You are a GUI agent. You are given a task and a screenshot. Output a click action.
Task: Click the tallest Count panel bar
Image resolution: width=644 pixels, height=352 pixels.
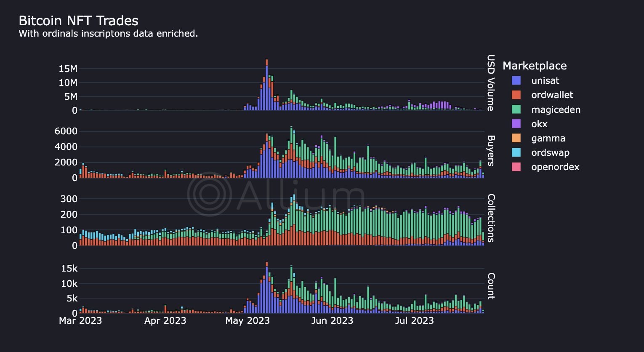pyautogui.click(x=267, y=288)
